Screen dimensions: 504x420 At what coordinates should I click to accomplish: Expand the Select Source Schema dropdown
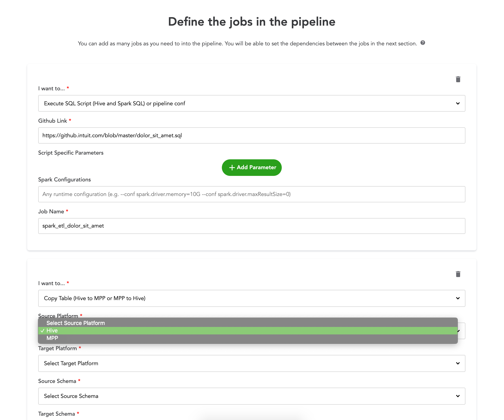(x=252, y=396)
